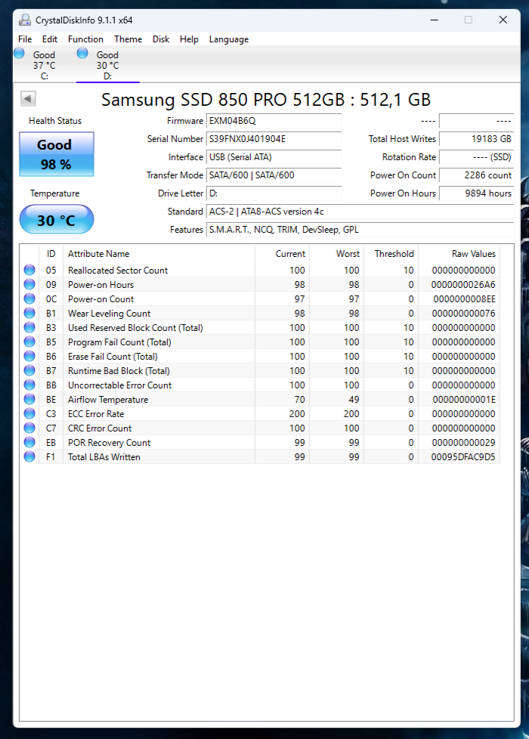Click status orb for POR Recovery Count
The height and width of the screenshot is (739, 529).
coord(29,442)
